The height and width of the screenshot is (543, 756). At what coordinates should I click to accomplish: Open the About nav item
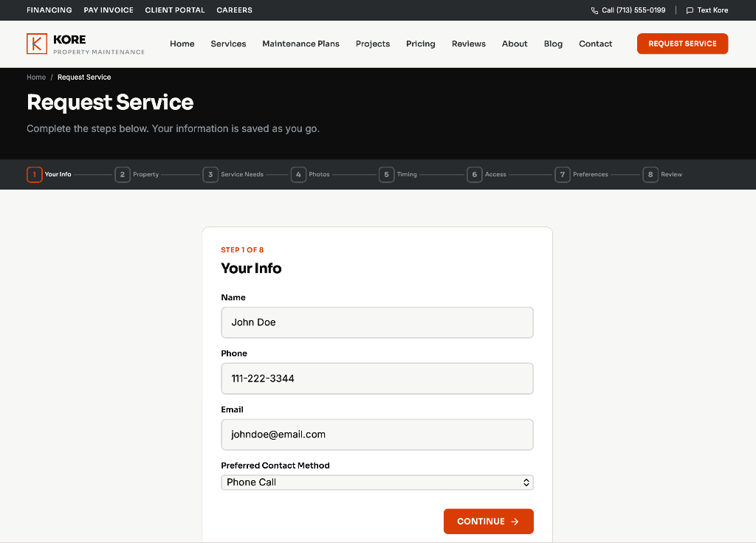515,44
